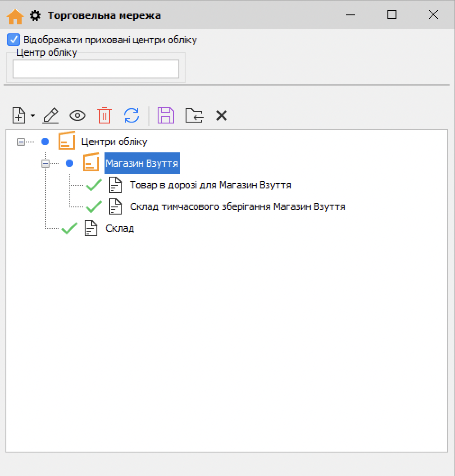Focus the 'Центр обліку' search field
Screen dimensions: 455x476
96,69
